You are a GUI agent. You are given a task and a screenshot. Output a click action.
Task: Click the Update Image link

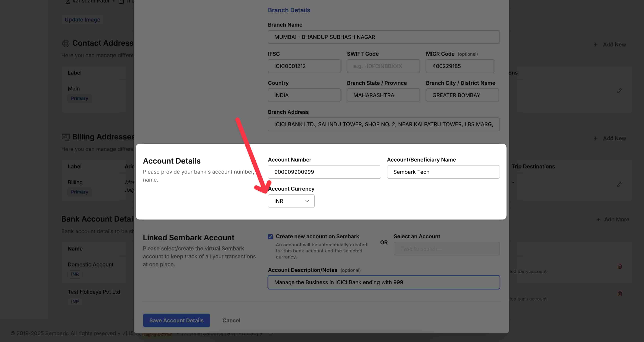[x=82, y=19]
